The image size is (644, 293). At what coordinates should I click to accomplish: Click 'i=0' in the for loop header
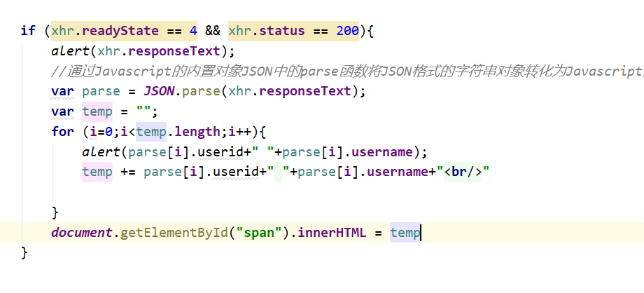101,132
